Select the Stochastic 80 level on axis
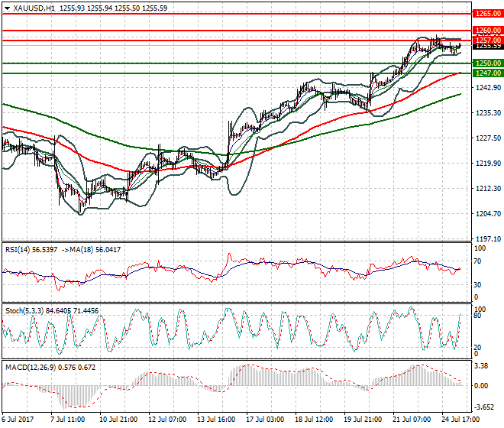Viewport: 504px width, 428px height. [478, 316]
